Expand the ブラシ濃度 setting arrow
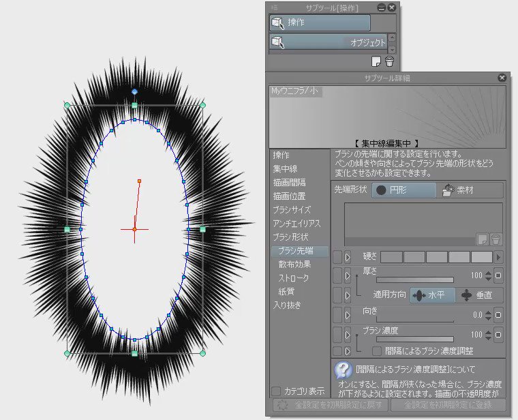 point(348,335)
